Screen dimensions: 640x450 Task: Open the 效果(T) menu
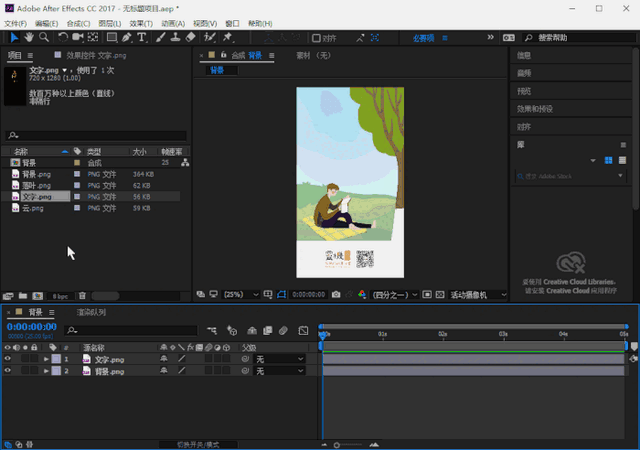pos(141,23)
